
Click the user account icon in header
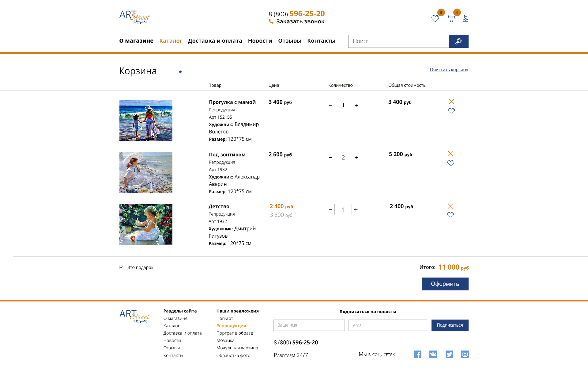pos(466,18)
